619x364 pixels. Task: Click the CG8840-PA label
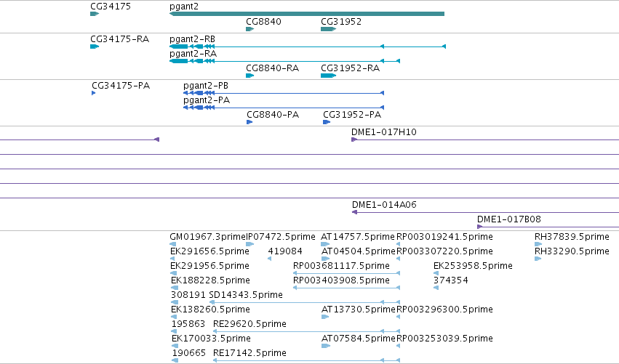273,114
